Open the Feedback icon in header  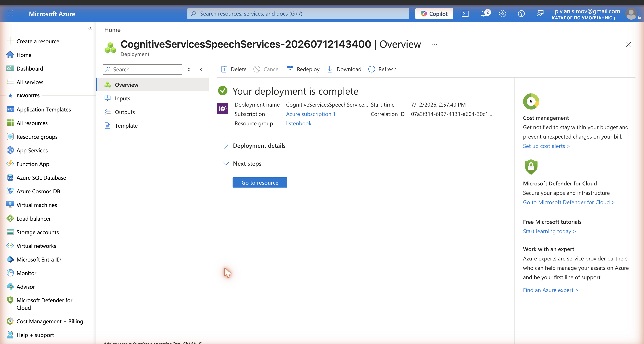(x=540, y=14)
